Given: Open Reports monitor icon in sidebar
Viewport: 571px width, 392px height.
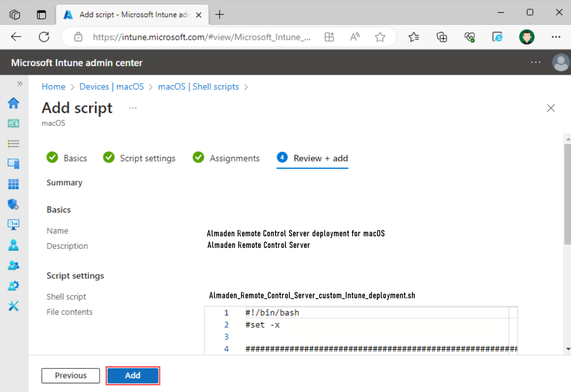Looking at the screenshot, I should coord(13,225).
